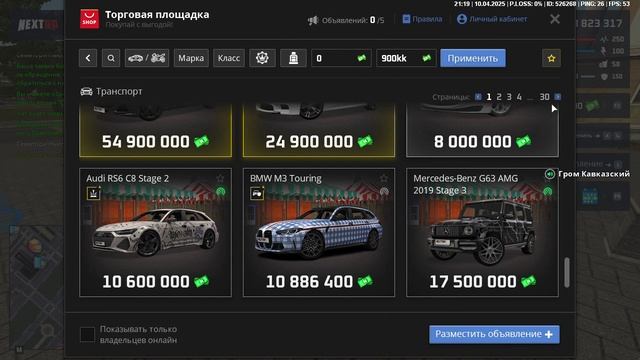
Task: Open the 8 000 000 listing card
Action: [x=482, y=130]
